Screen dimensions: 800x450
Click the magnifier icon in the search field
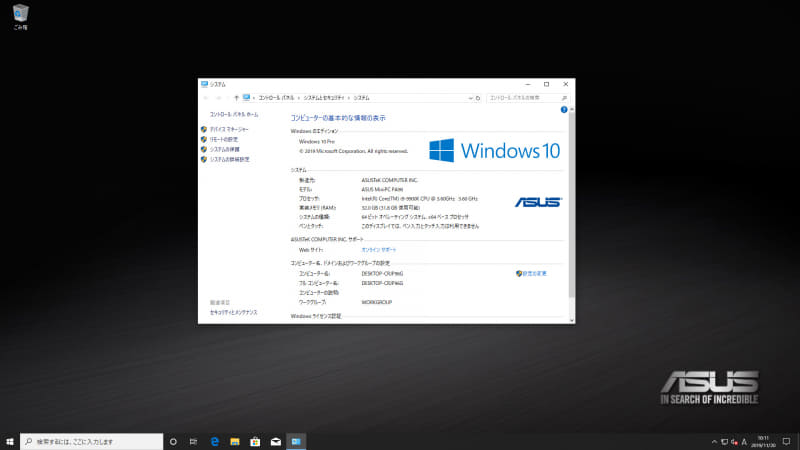coord(564,98)
